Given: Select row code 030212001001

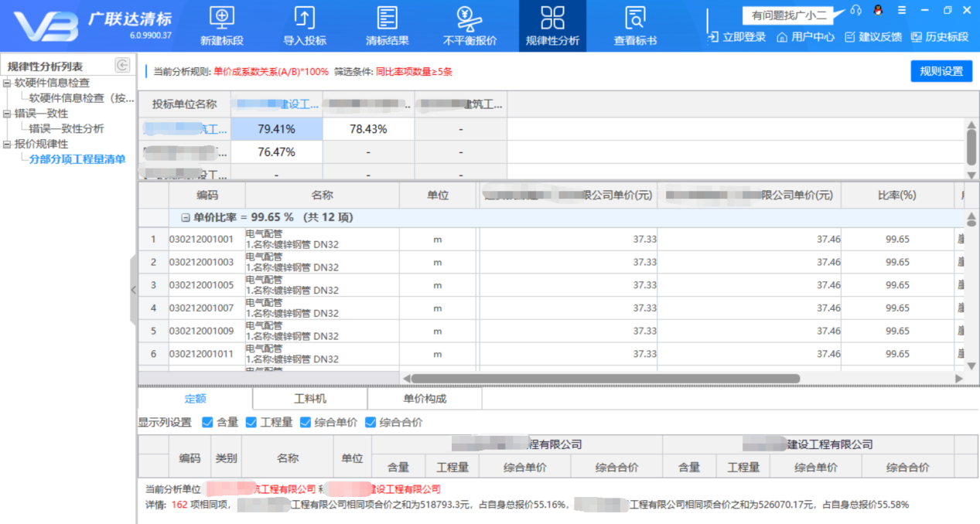Looking at the screenshot, I should 201,240.
